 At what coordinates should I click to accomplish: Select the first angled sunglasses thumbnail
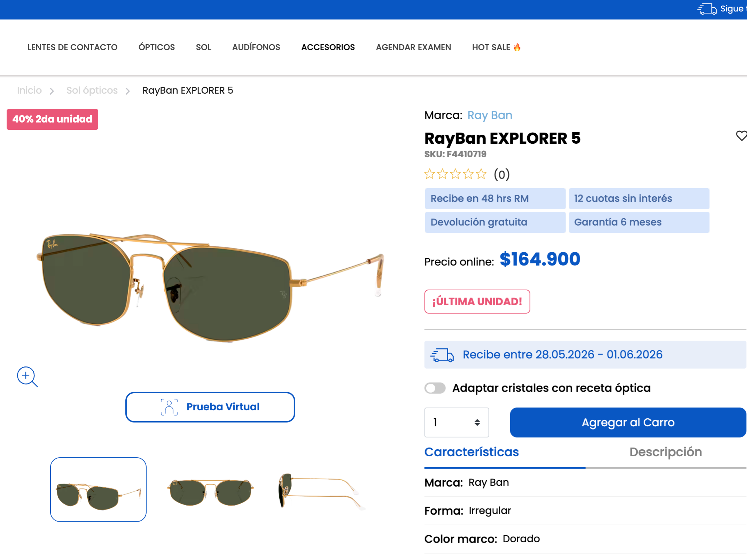pos(99,489)
